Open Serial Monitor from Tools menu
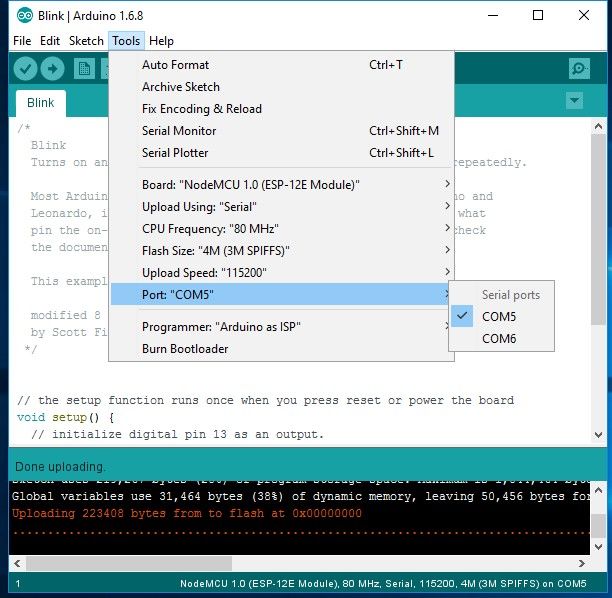 tap(283, 131)
